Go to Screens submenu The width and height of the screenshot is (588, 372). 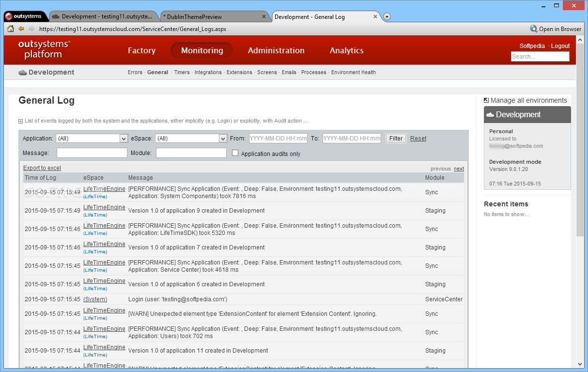[x=267, y=72]
